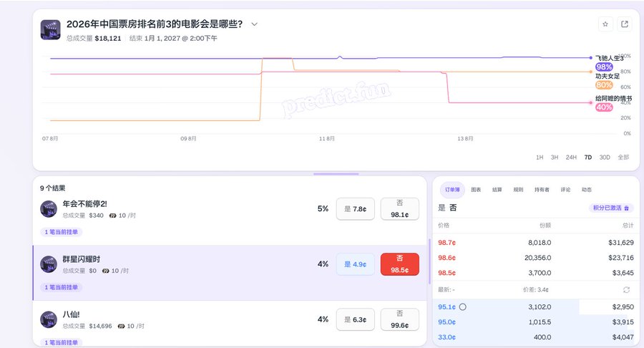Select the 全部 chart range
The image size is (644, 348).
click(x=623, y=158)
